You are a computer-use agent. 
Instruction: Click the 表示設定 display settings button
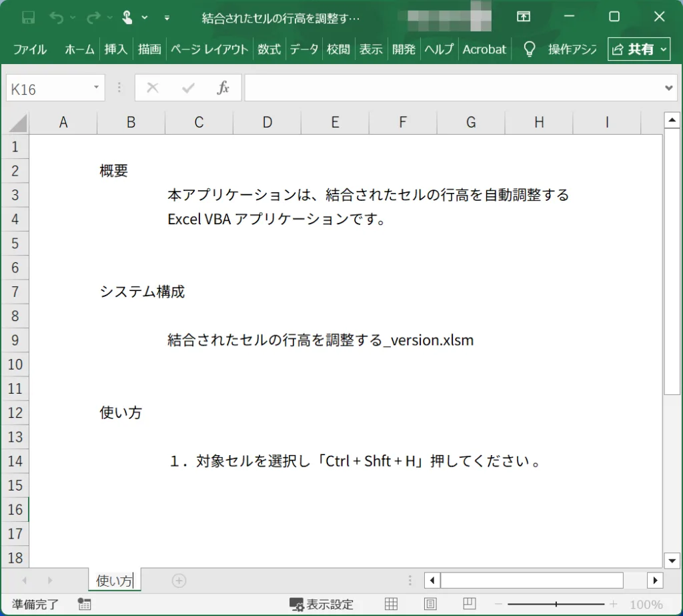click(321, 604)
